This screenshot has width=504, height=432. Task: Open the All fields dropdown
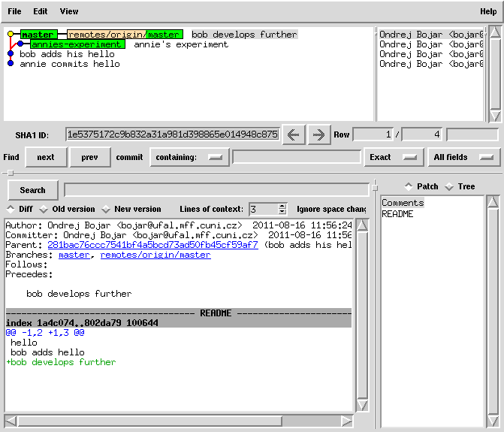(x=463, y=157)
